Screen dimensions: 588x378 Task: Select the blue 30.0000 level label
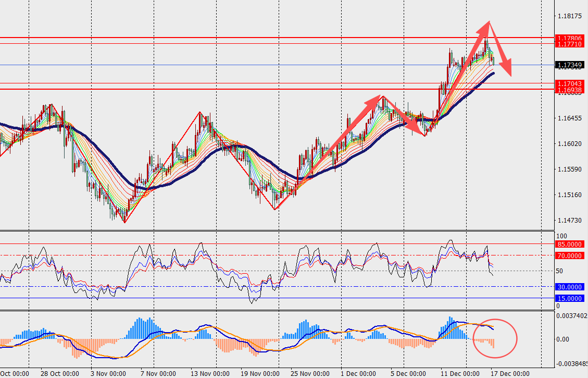(x=569, y=287)
